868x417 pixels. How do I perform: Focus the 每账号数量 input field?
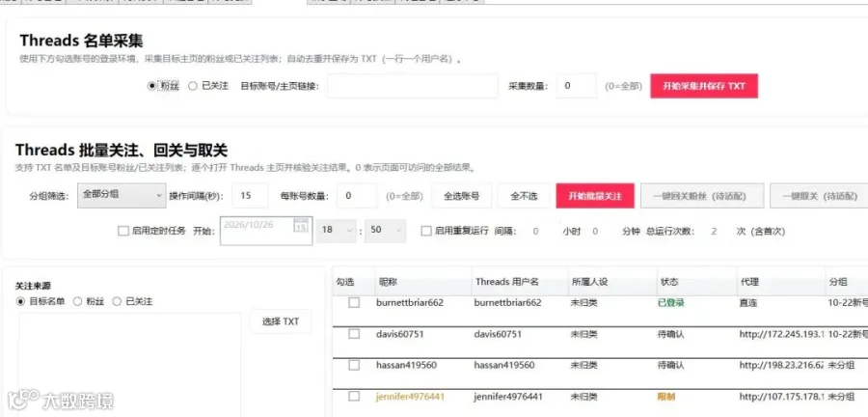357,196
